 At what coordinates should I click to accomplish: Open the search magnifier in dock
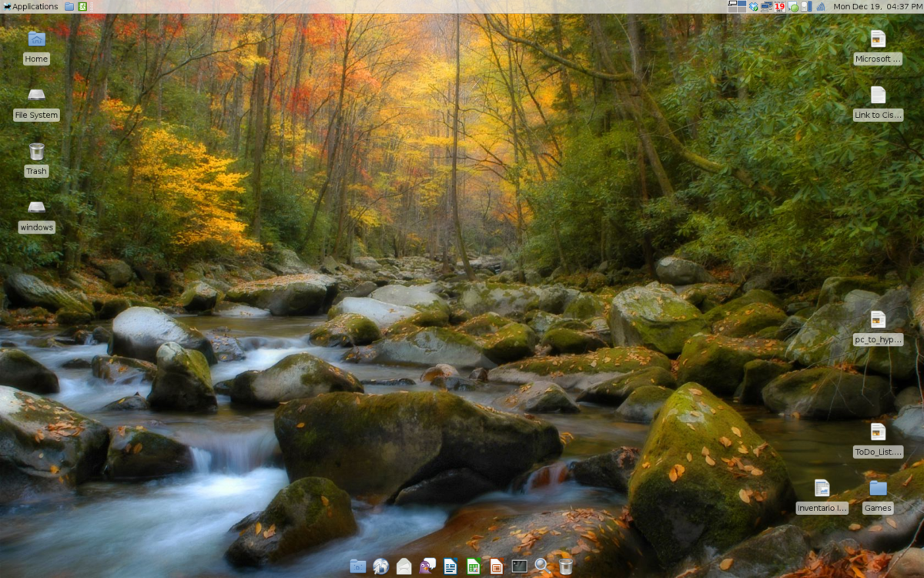[x=542, y=566]
